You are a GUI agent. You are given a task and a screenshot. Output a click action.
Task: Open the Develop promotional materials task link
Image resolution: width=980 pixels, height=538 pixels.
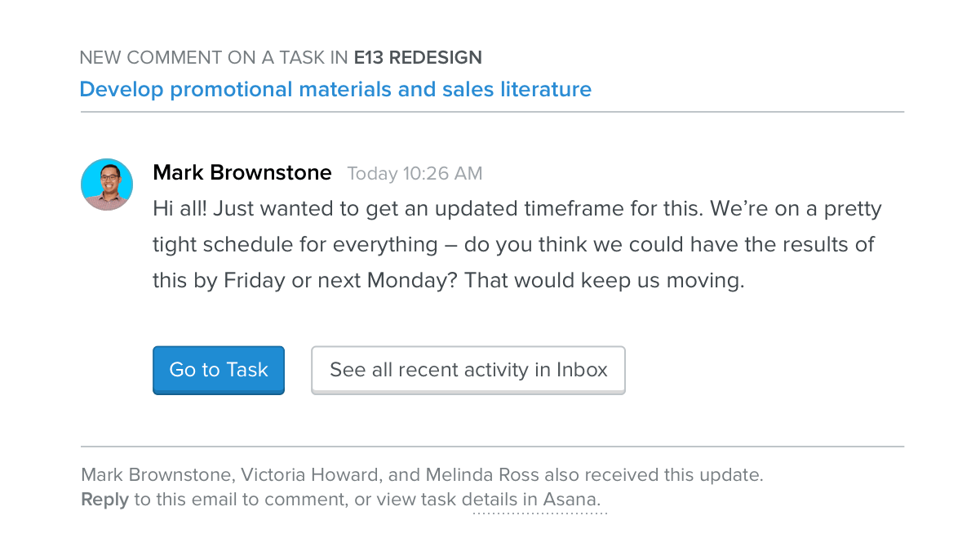[335, 89]
